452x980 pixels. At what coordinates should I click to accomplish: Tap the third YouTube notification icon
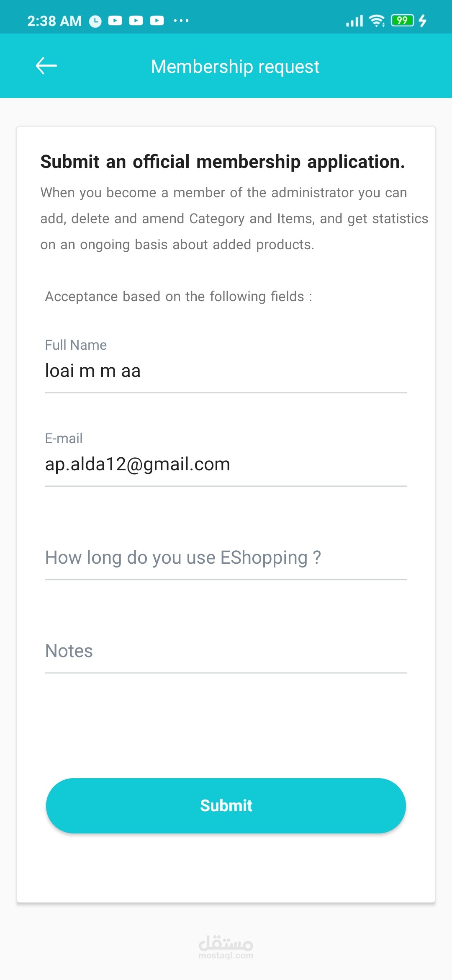click(157, 21)
